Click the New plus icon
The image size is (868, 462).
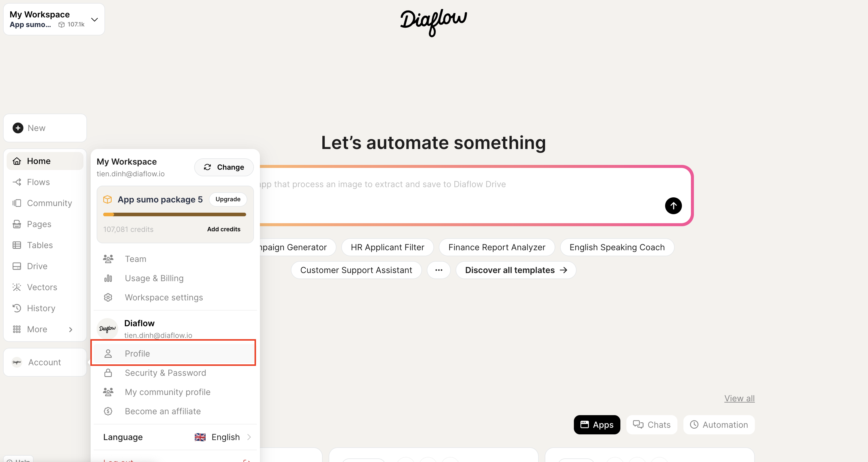pyautogui.click(x=18, y=128)
